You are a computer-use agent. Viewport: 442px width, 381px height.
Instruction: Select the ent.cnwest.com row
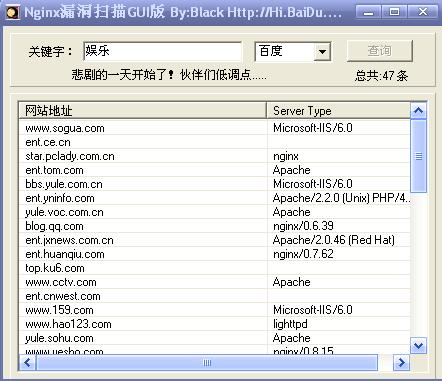pos(215,296)
